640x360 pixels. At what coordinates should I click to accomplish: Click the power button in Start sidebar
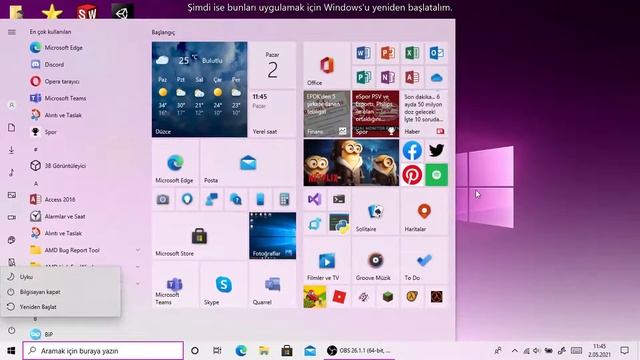(11, 331)
